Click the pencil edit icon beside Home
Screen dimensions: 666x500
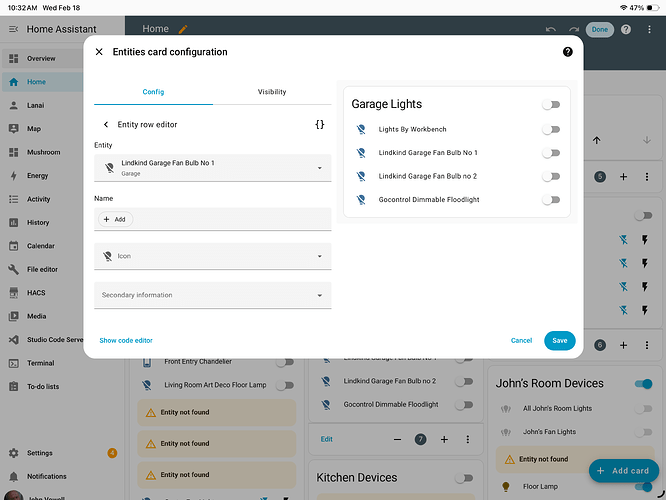coord(183,29)
